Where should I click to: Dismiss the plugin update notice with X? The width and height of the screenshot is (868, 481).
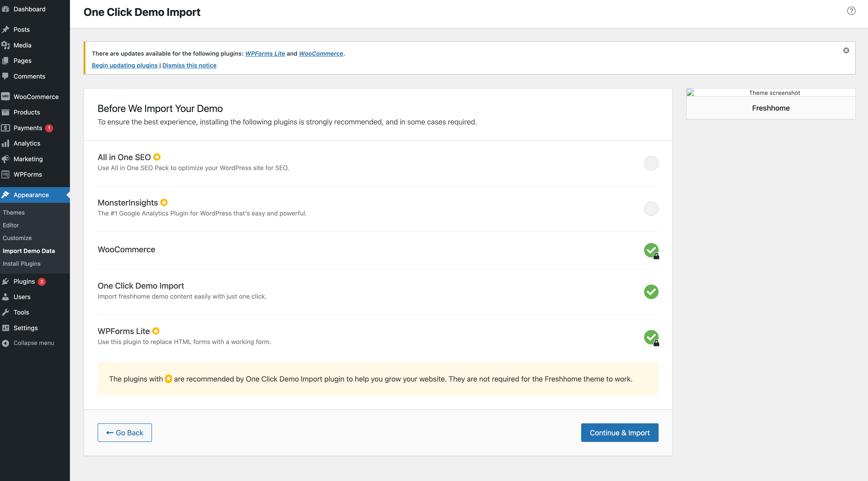(846, 50)
